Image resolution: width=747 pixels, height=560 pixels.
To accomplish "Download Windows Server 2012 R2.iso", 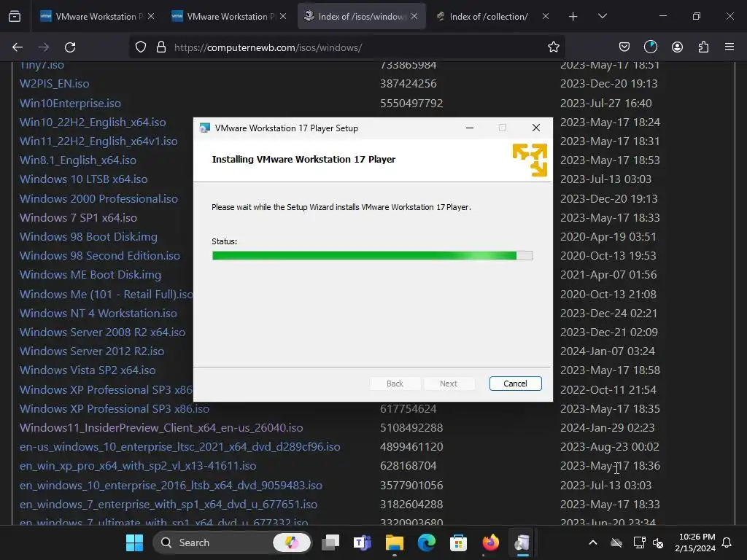I will [x=92, y=351].
